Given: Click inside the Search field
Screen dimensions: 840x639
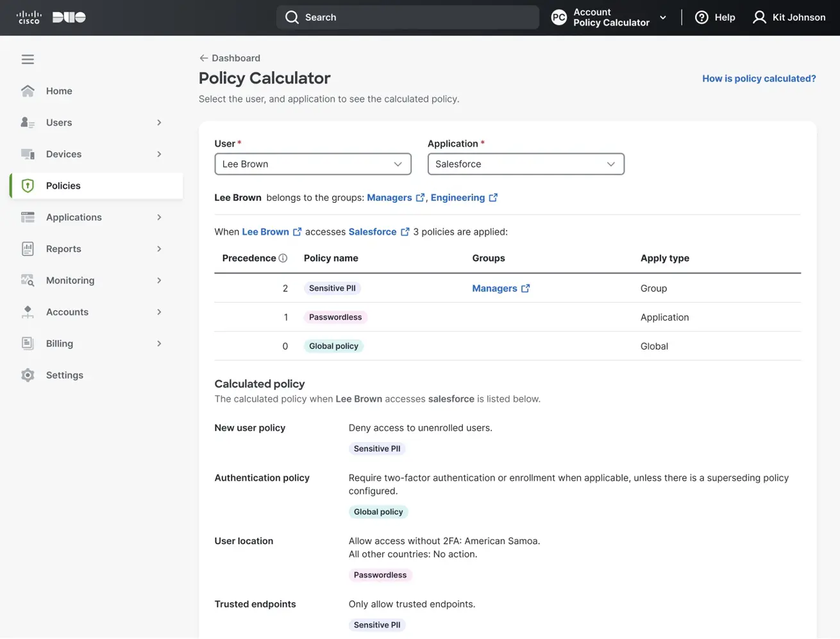Looking at the screenshot, I should (408, 17).
